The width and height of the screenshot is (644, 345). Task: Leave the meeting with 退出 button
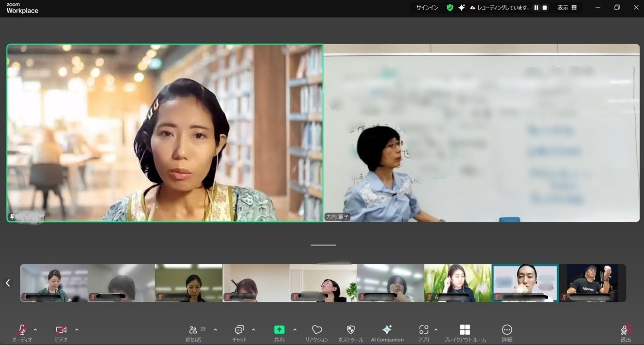tap(625, 331)
